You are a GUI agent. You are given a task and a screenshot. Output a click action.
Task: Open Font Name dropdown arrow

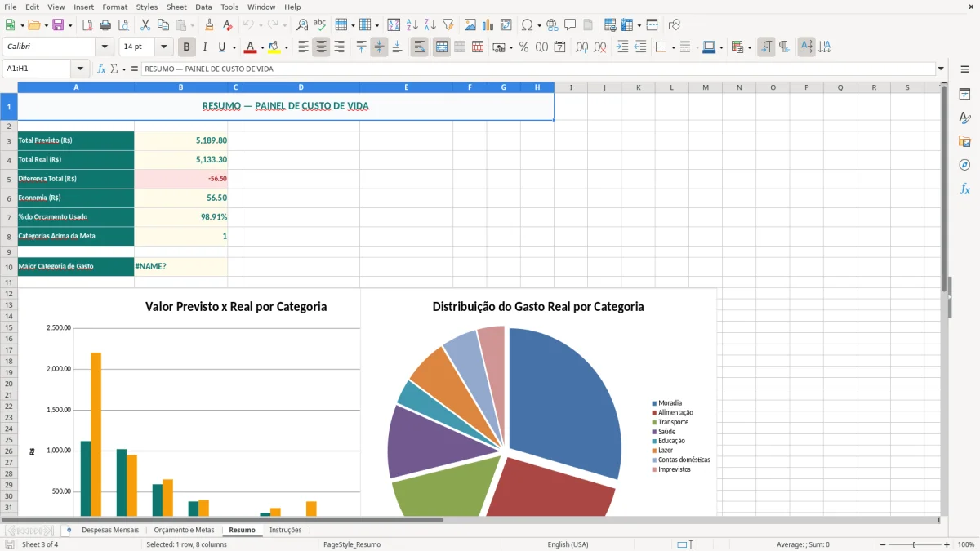coord(105,47)
